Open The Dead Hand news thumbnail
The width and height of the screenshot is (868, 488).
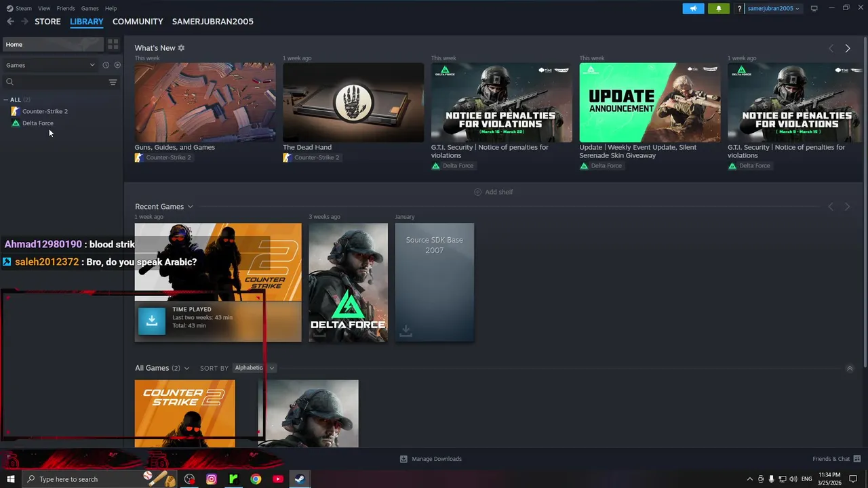click(x=353, y=102)
